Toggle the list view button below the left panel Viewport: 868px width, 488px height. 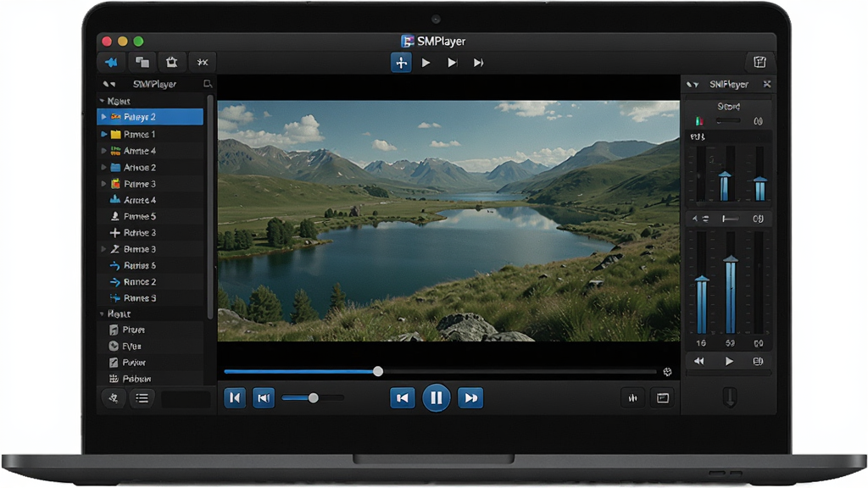point(142,398)
